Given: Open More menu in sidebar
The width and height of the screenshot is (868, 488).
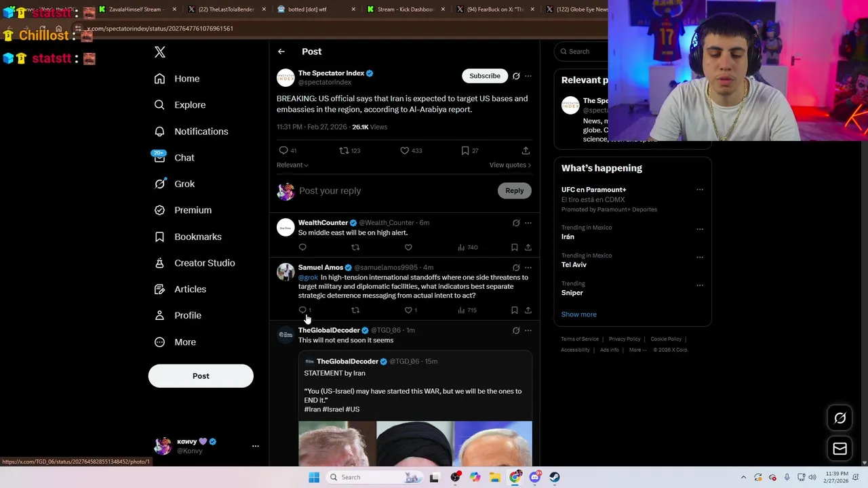Looking at the screenshot, I should [x=175, y=342].
